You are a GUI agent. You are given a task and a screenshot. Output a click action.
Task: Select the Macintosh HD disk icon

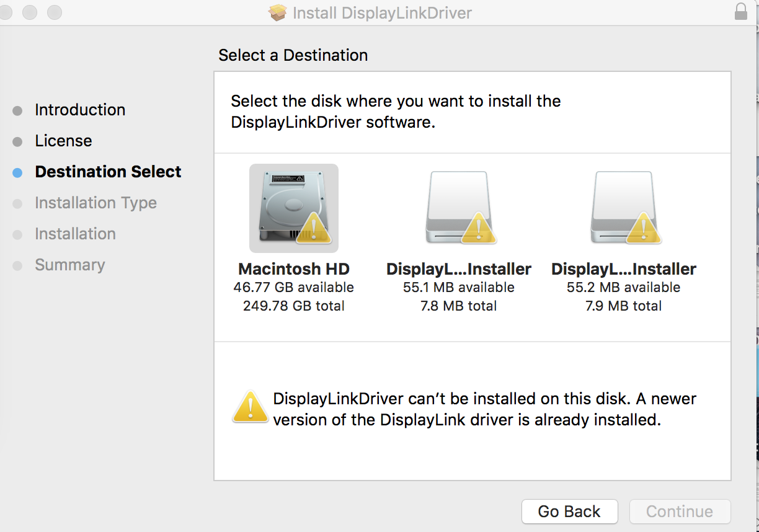294,208
